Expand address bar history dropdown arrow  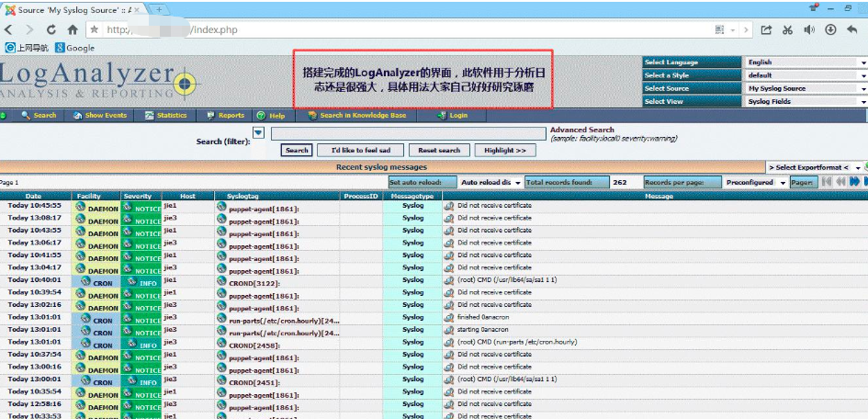pos(733,30)
